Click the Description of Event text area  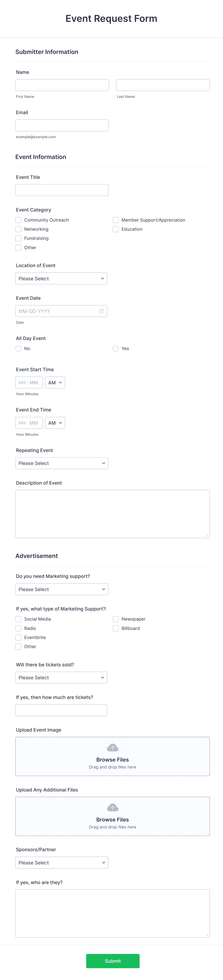click(112, 514)
